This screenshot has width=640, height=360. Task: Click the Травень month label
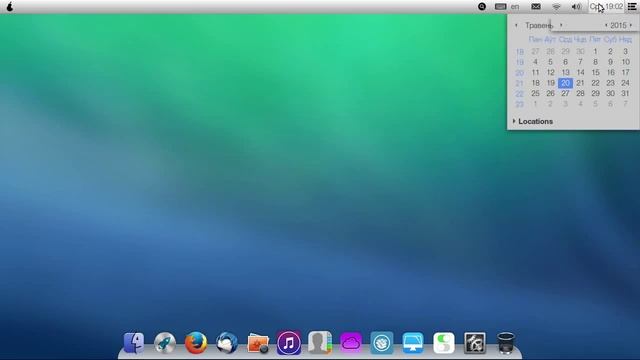539,25
